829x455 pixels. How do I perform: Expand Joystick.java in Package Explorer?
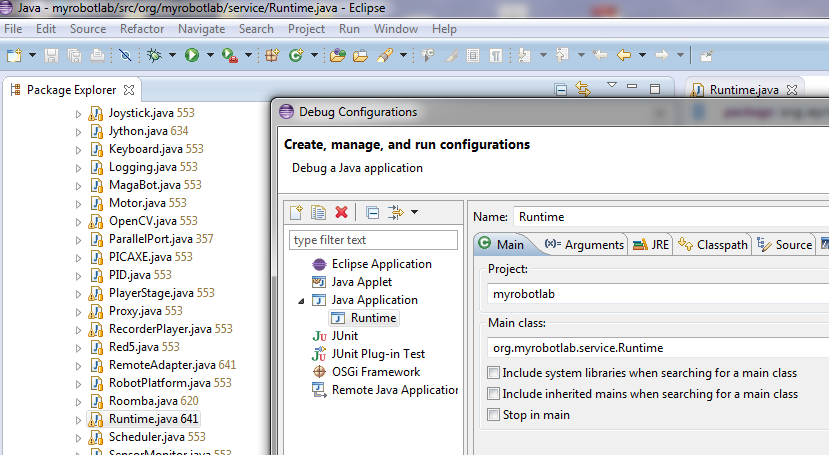point(78,114)
